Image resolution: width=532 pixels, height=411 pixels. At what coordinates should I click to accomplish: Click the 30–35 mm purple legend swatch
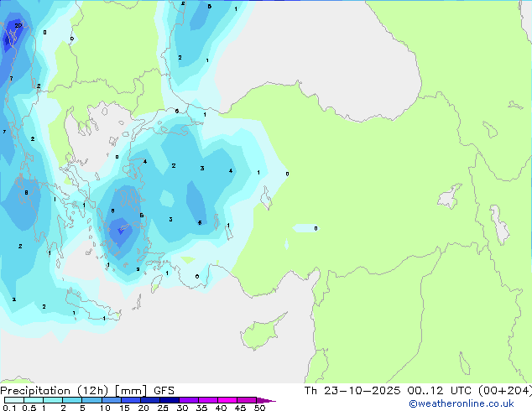189,400
